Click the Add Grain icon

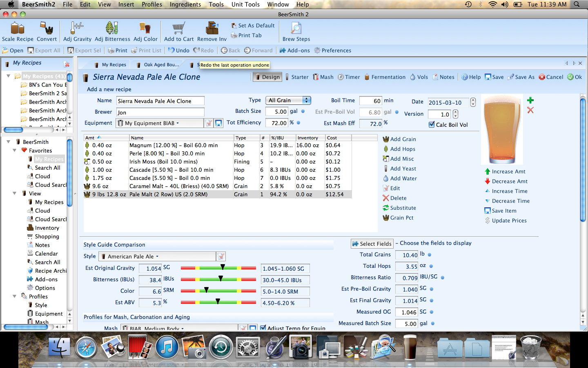(385, 139)
